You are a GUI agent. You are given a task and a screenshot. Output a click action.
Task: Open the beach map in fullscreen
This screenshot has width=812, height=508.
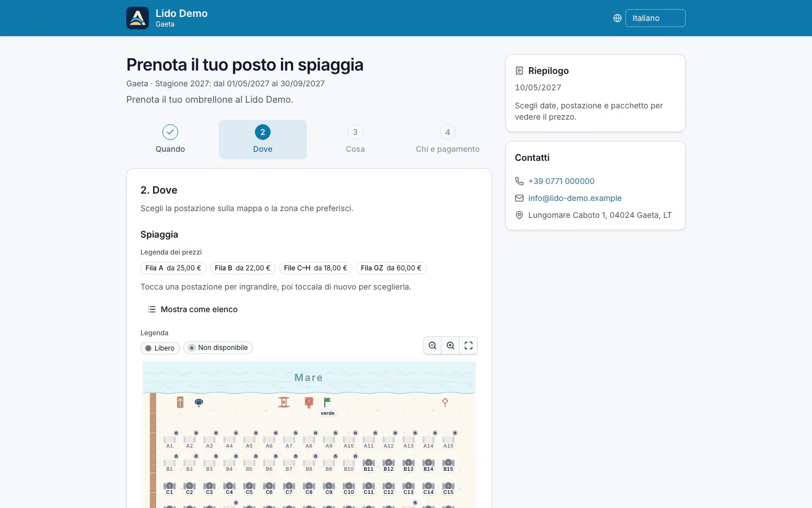coord(469,345)
